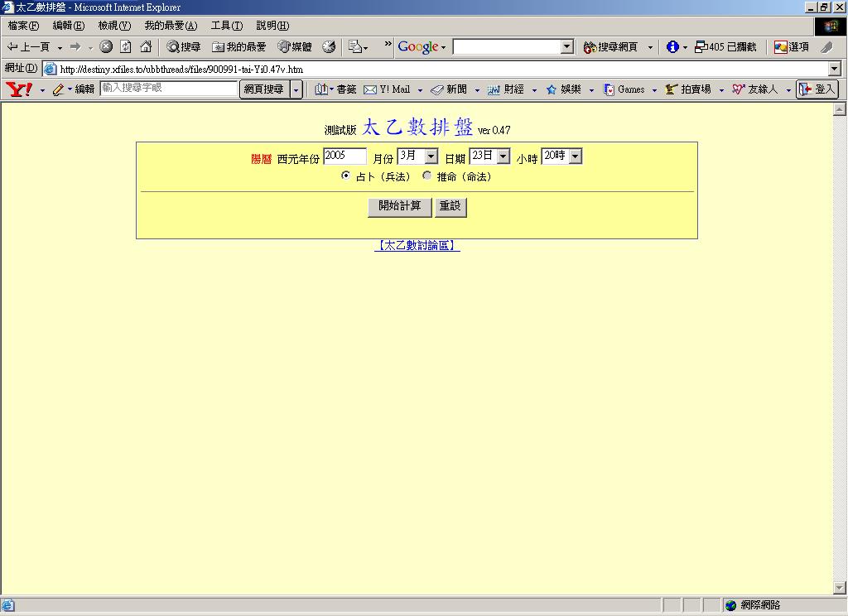Select the 占卜（兵法）radio button
This screenshot has width=848, height=616.
point(345,176)
